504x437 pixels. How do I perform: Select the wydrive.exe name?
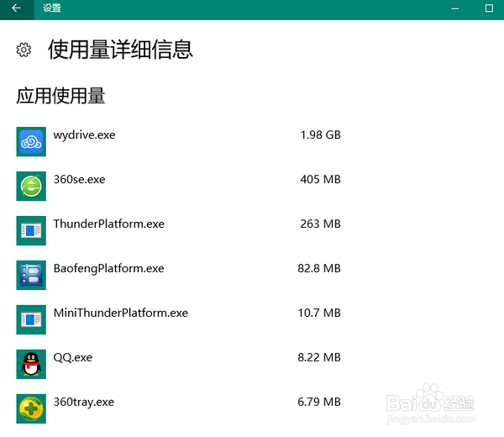84,135
